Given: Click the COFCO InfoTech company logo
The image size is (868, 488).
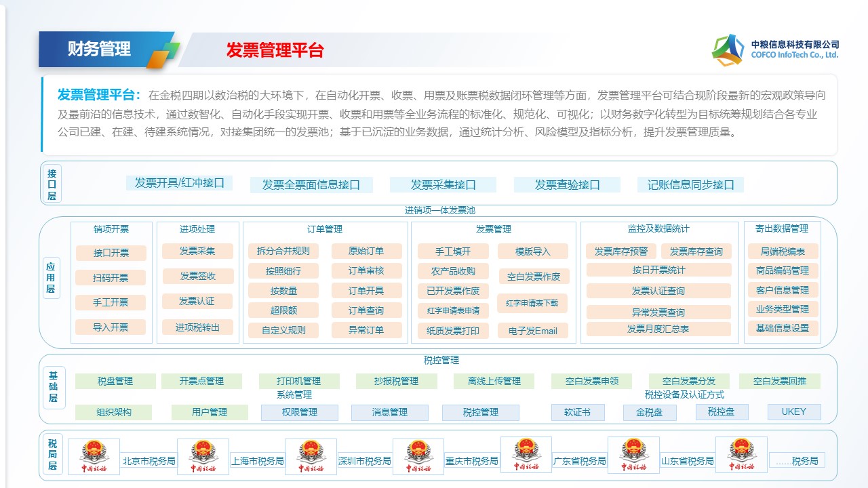Looking at the screenshot, I should point(728,50).
